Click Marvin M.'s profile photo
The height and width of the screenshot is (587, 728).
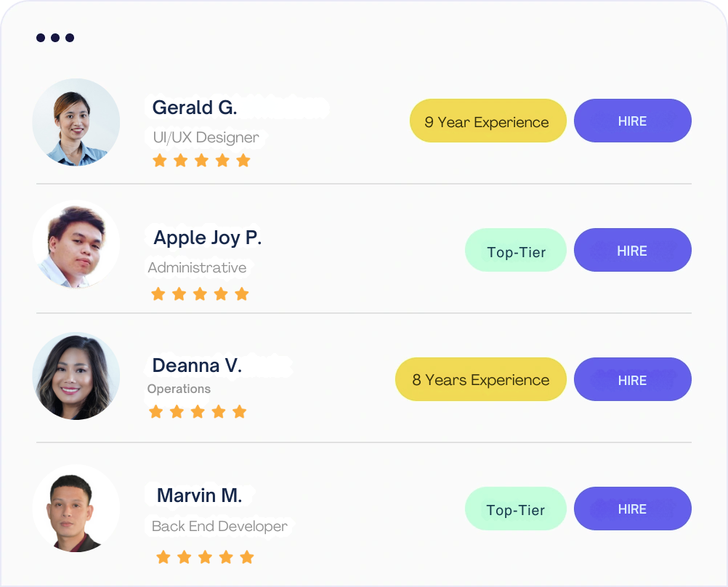(76, 509)
